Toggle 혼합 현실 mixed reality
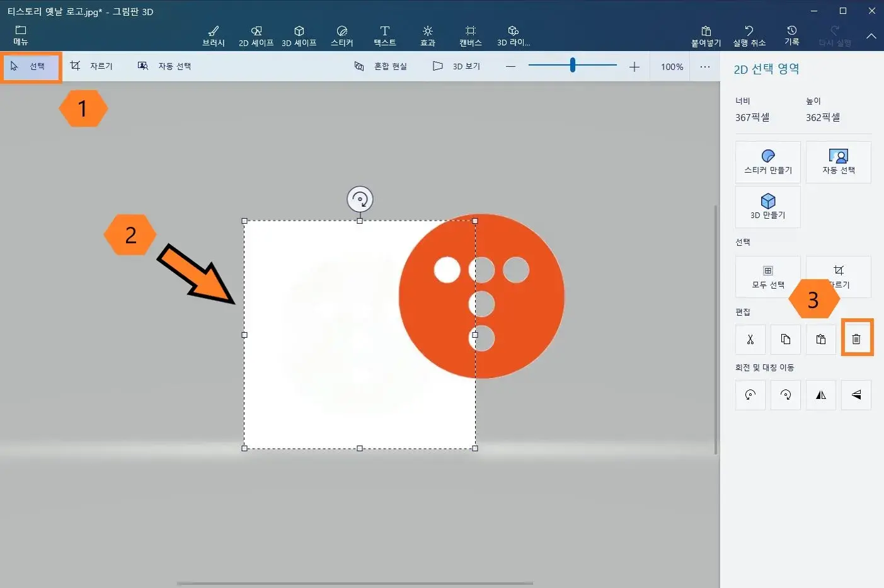 click(x=381, y=66)
